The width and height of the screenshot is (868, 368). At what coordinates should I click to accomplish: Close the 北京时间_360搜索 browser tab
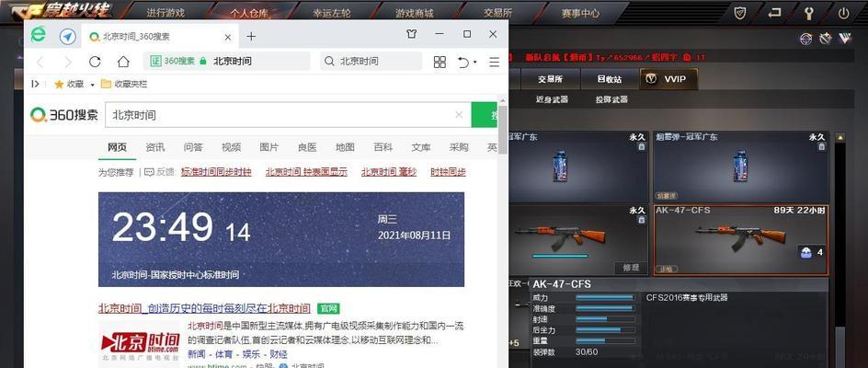[x=227, y=37]
